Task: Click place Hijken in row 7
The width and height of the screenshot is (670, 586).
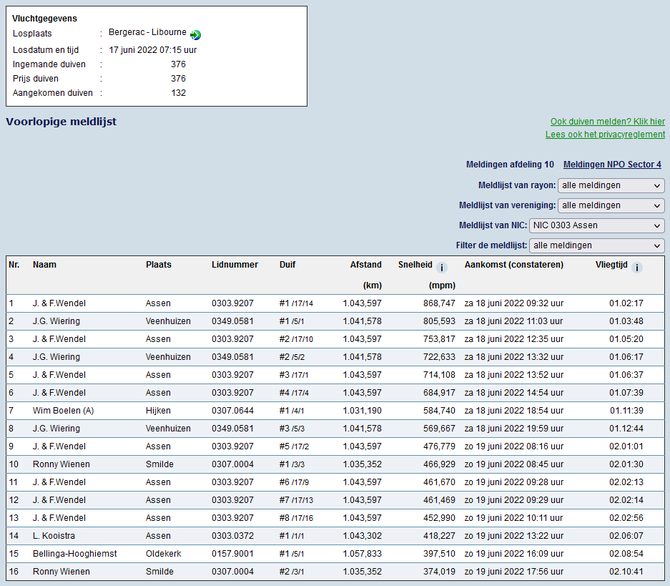Action: tap(158, 411)
